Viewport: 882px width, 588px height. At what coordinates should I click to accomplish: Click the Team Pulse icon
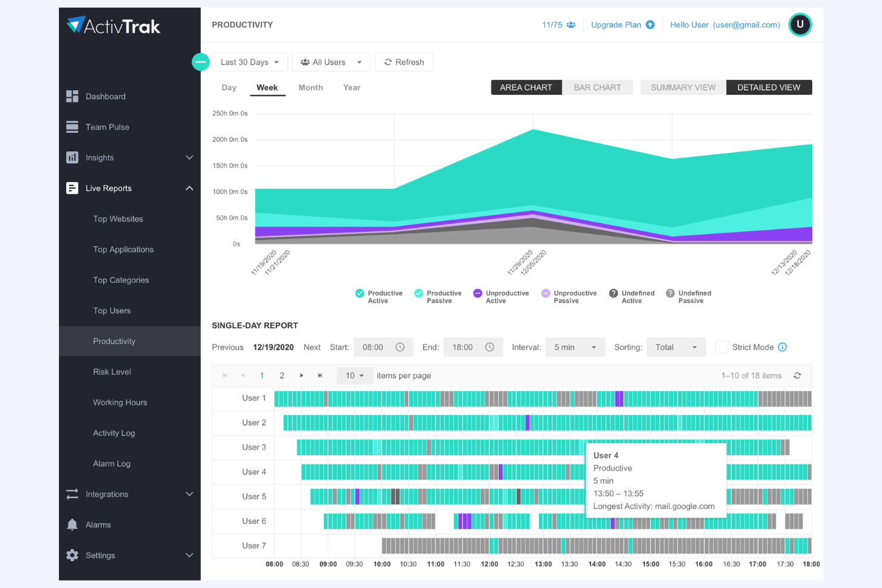[72, 127]
